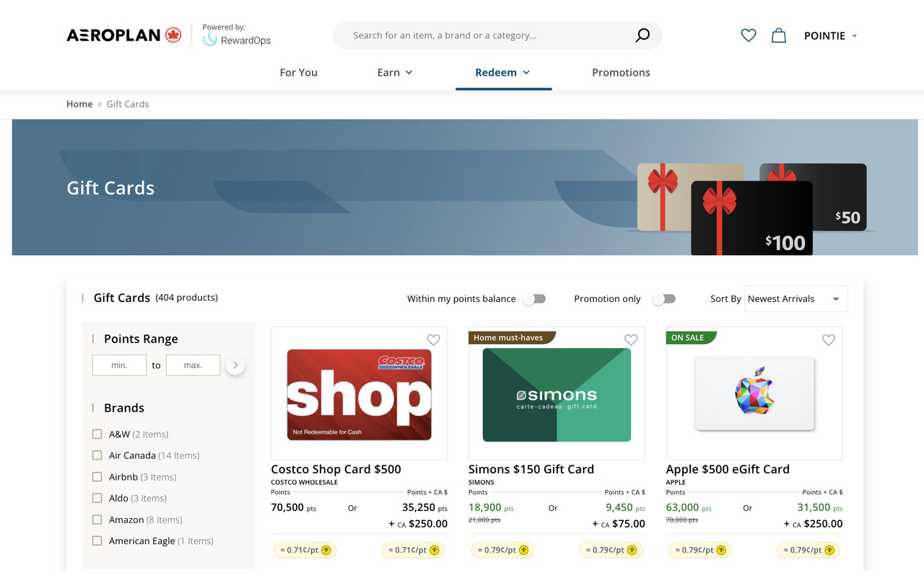Open the shopping bag cart

(x=779, y=35)
